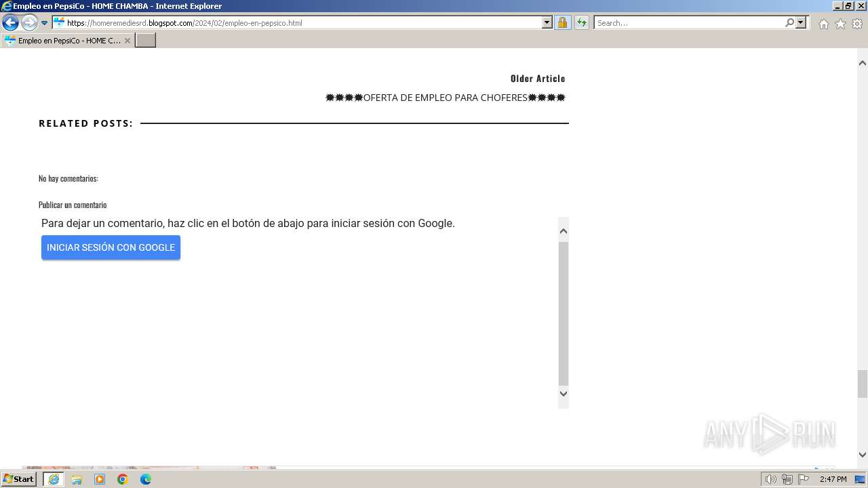
Task: Restore down the Internet Explorer window
Action: [848, 6]
